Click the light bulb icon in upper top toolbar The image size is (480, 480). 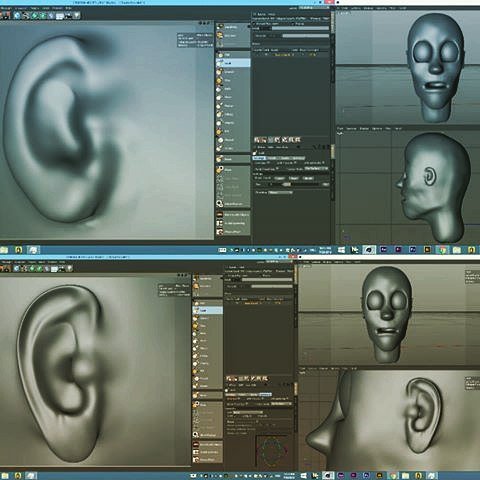click(x=77, y=15)
